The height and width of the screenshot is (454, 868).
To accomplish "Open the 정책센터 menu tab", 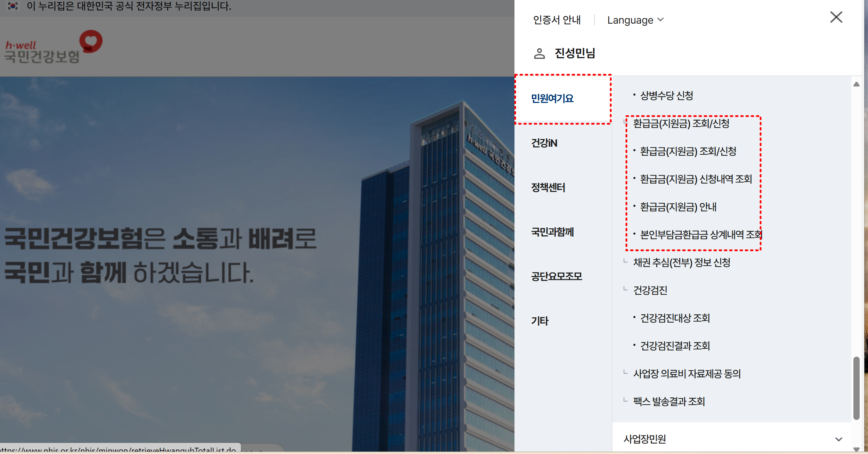I will click(x=548, y=188).
